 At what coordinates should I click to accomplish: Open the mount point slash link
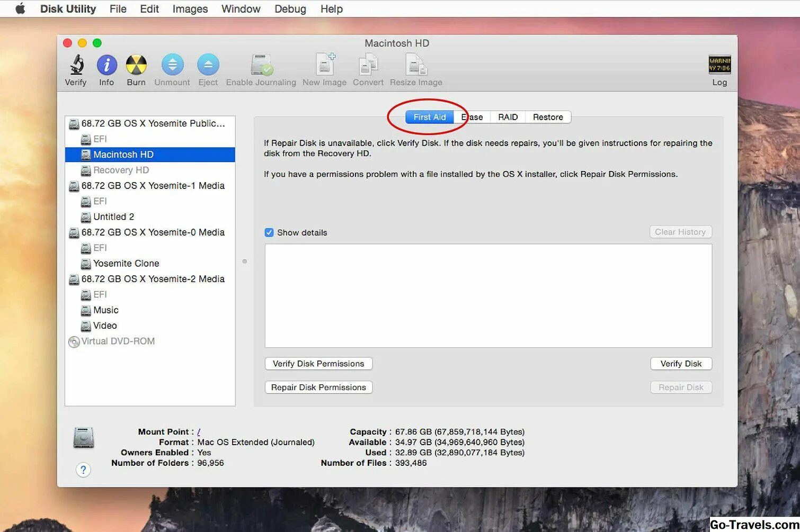coord(199,432)
